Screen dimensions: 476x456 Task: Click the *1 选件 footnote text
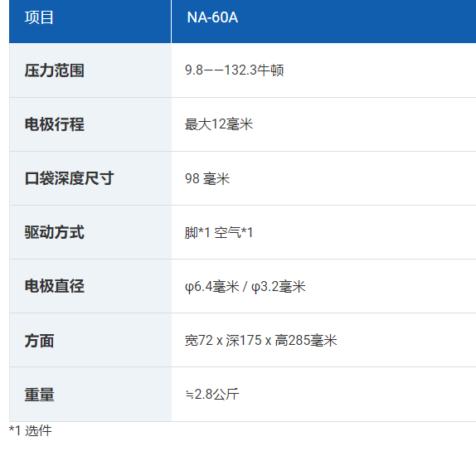click(x=31, y=430)
